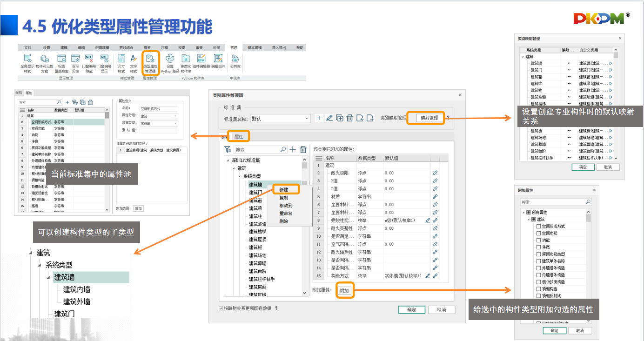This screenshot has height=341, width=644.
Task: Collapse the 系统类型 tree node in manager
Action: (x=239, y=176)
